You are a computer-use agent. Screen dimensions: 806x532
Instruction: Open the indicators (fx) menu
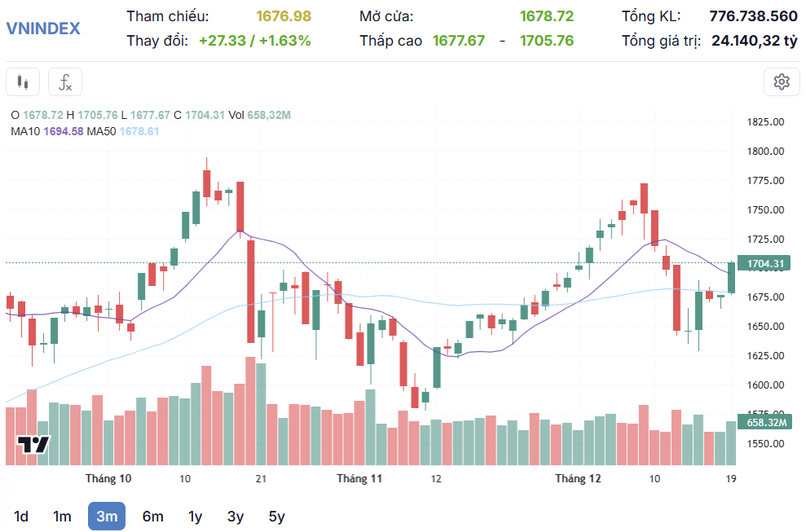point(65,81)
